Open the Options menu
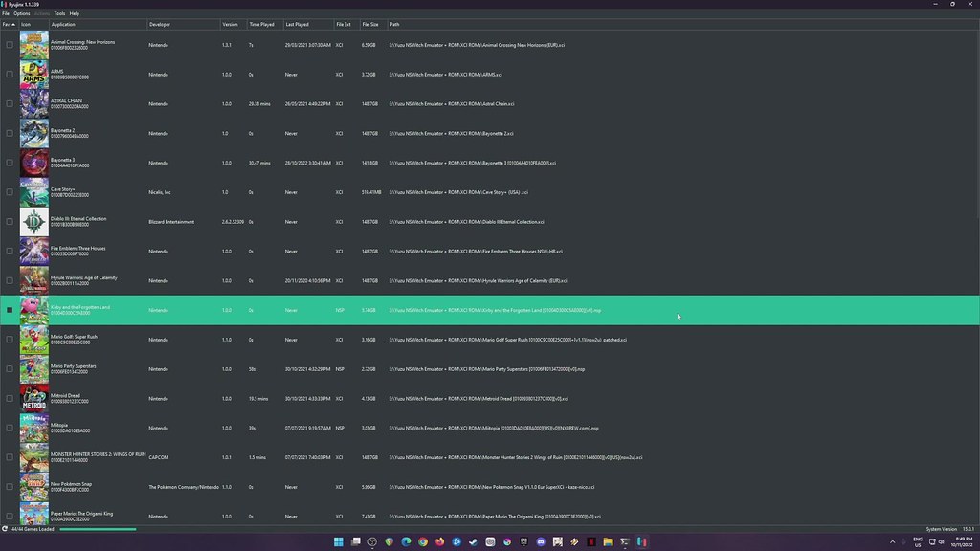This screenshot has width=980, height=551. [22, 13]
